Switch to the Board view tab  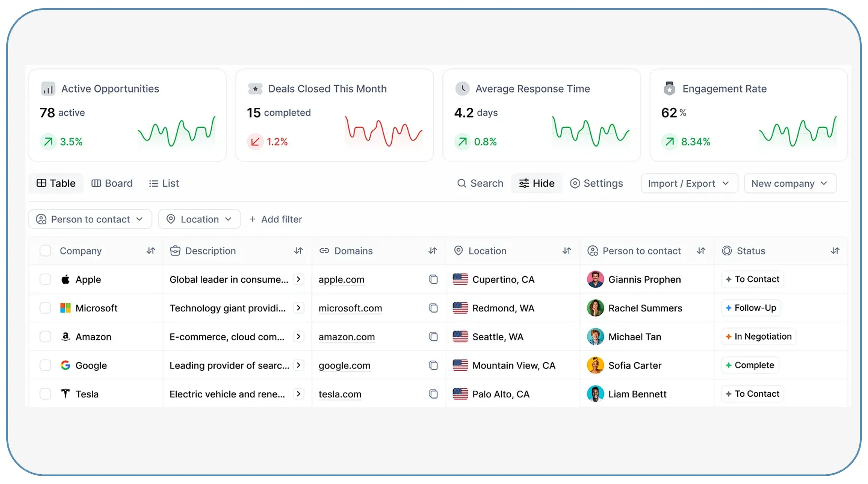click(x=112, y=183)
